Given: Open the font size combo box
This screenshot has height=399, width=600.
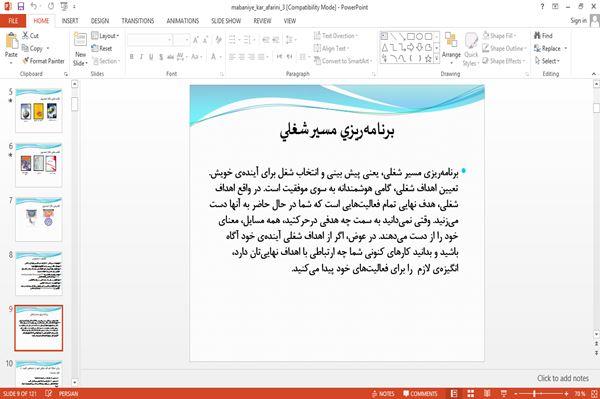Looking at the screenshot, I should pyautogui.click(x=181, y=40).
